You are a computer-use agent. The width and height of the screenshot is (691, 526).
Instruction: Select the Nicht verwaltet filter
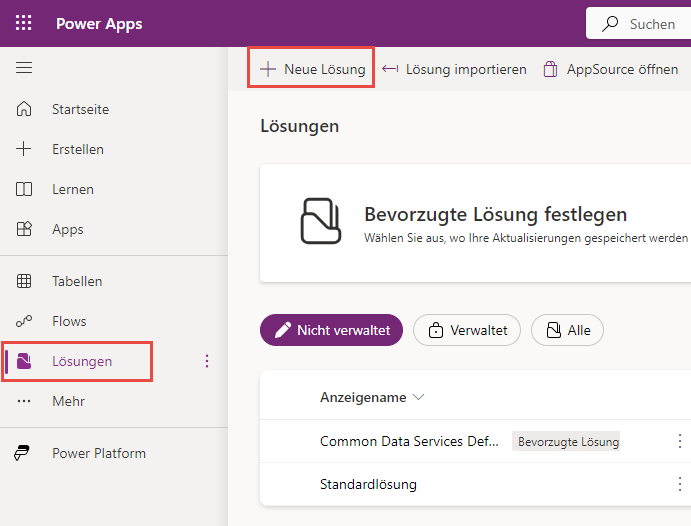[x=331, y=330]
